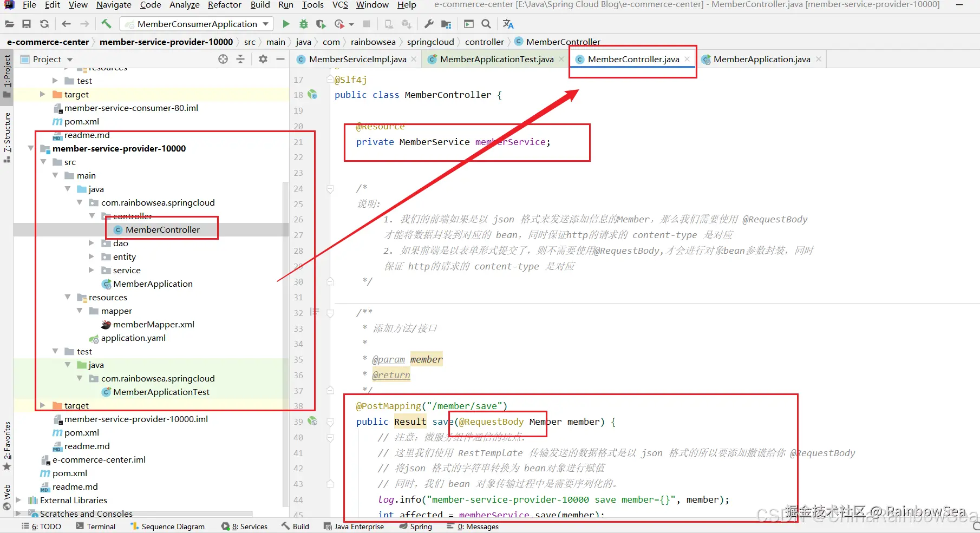
Task: Open the Refactor menu
Action: coord(224,5)
